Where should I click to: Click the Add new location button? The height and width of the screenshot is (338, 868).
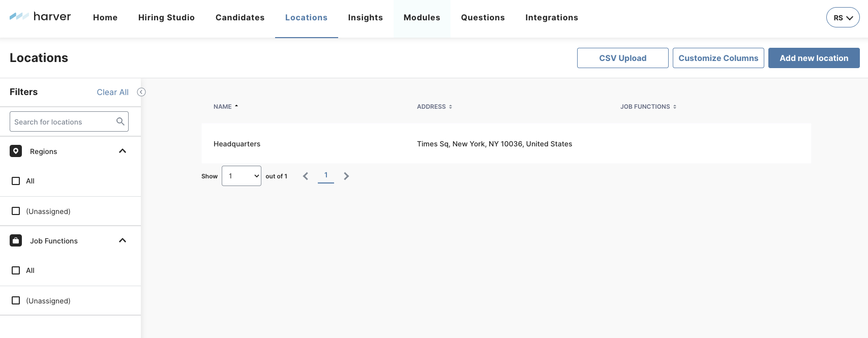click(x=814, y=58)
